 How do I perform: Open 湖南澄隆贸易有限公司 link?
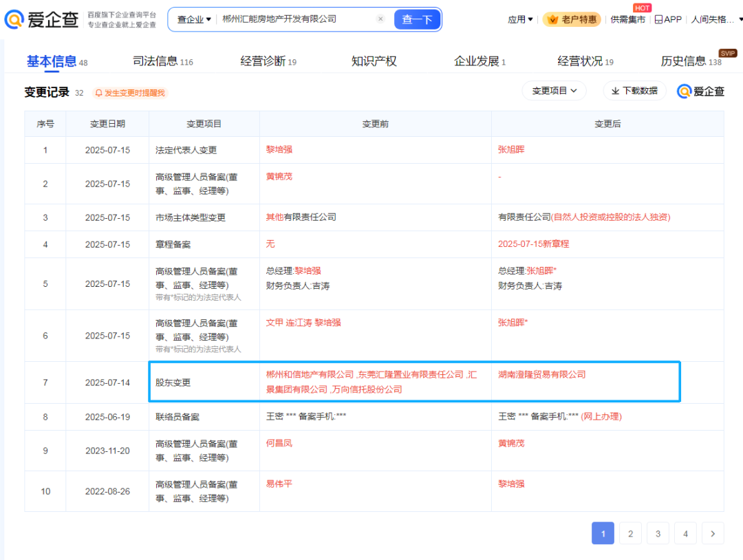[541, 374]
